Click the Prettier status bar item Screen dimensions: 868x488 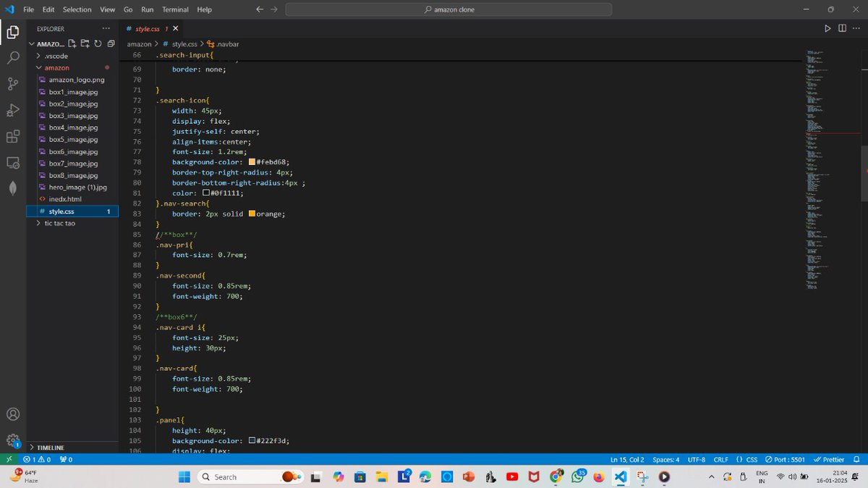pos(829,459)
